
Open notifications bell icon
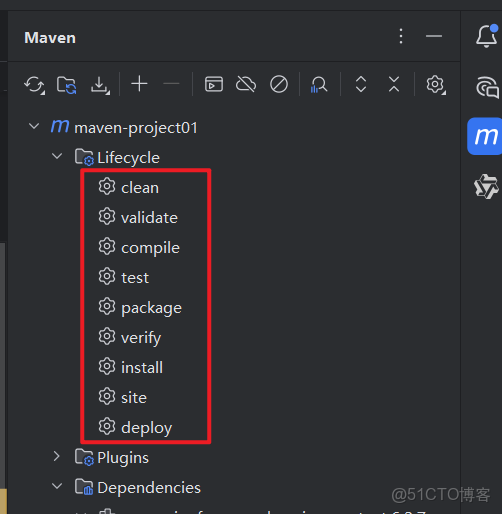(x=487, y=36)
